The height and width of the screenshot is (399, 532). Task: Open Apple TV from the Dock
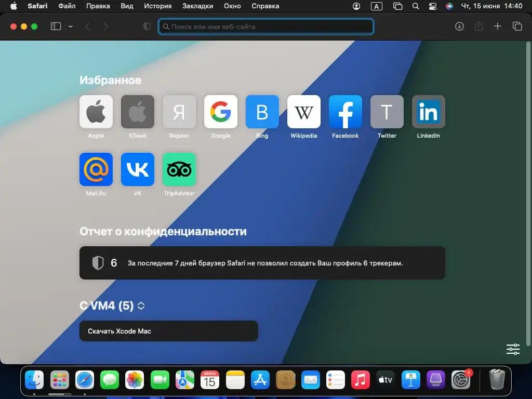click(x=385, y=380)
